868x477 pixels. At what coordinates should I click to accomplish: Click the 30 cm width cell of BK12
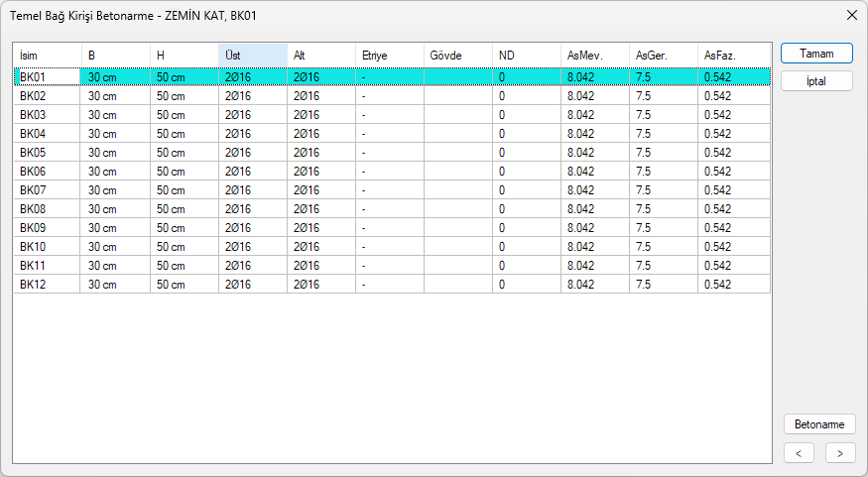tap(115, 284)
